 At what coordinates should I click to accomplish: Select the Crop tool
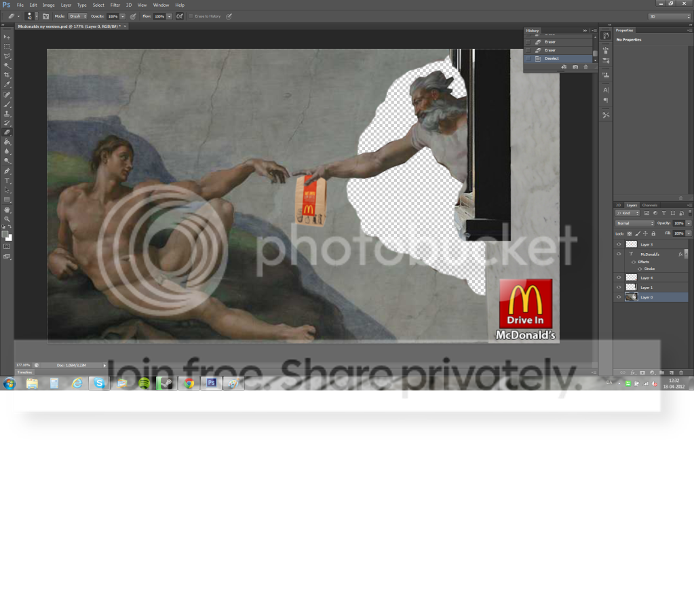pyautogui.click(x=7, y=75)
